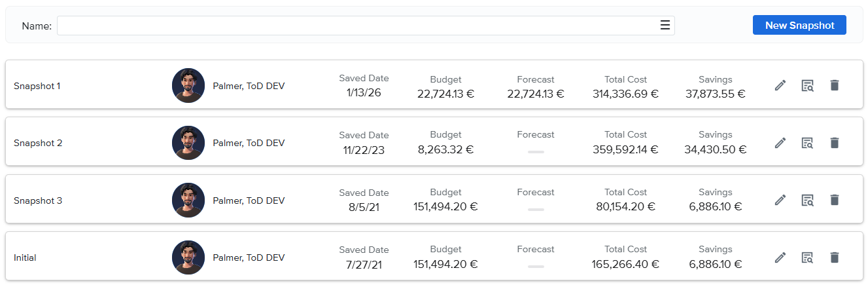Select the Initial snapshot name
The width and height of the screenshot is (868, 285).
pos(25,258)
